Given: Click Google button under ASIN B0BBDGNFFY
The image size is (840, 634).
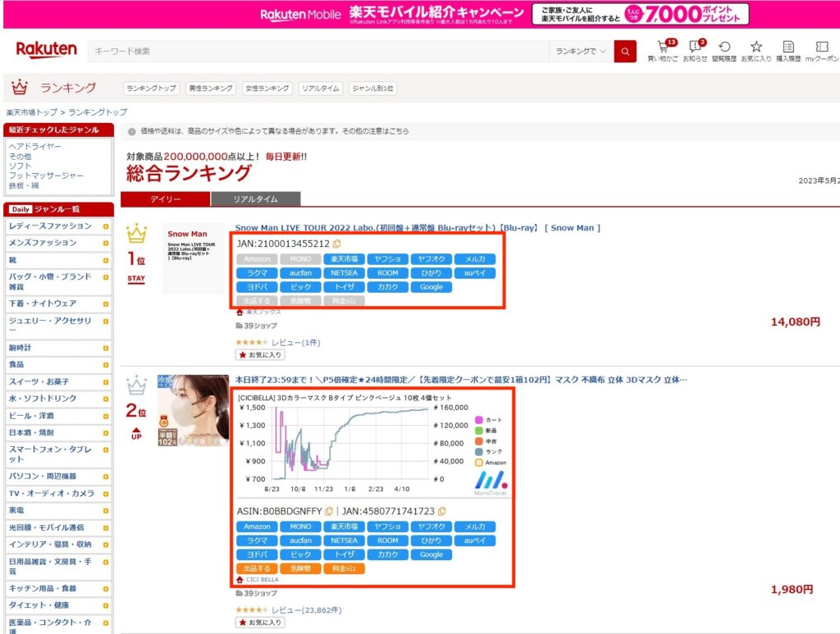Looking at the screenshot, I should pyautogui.click(x=431, y=554).
